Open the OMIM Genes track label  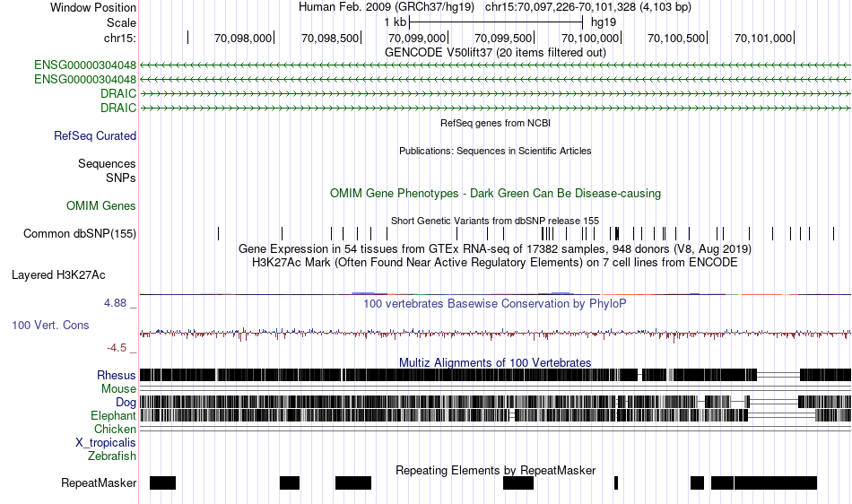point(100,206)
